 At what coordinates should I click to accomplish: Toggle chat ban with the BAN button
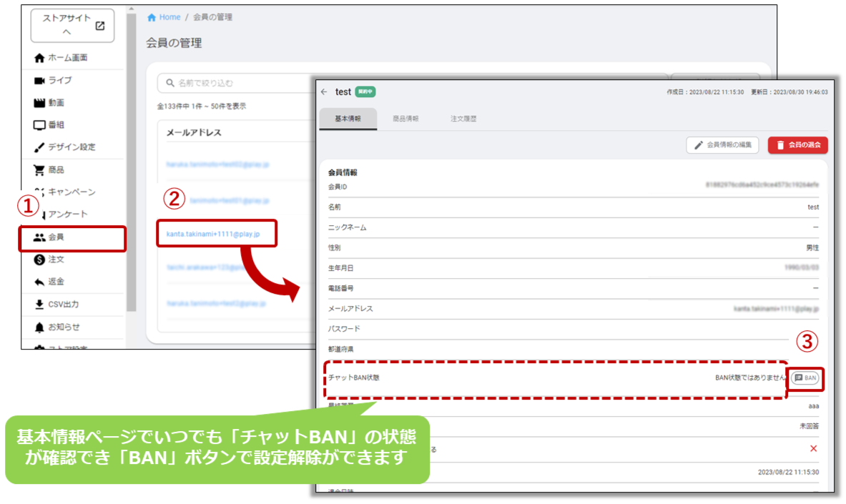(806, 378)
